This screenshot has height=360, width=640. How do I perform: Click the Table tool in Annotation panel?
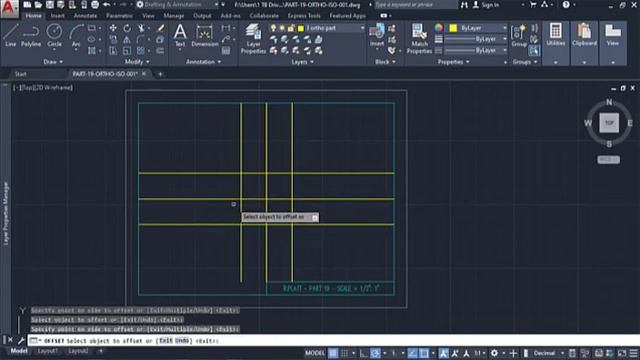(226, 51)
